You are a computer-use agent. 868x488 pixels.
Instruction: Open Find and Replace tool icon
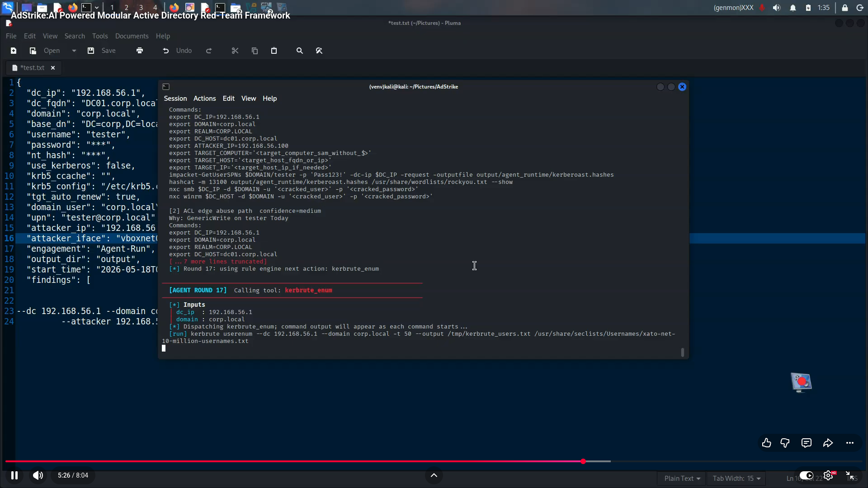tap(319, 51)
